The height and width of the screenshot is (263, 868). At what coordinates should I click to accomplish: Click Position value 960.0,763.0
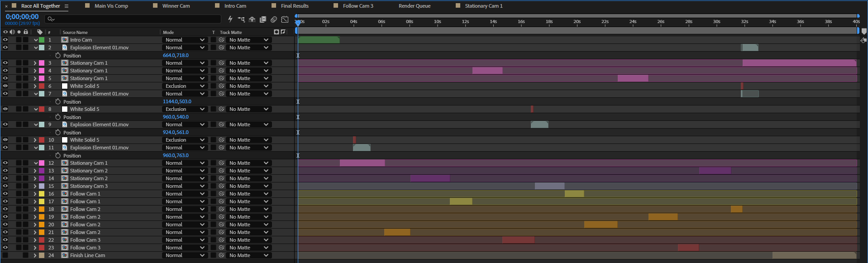point(176,155)
